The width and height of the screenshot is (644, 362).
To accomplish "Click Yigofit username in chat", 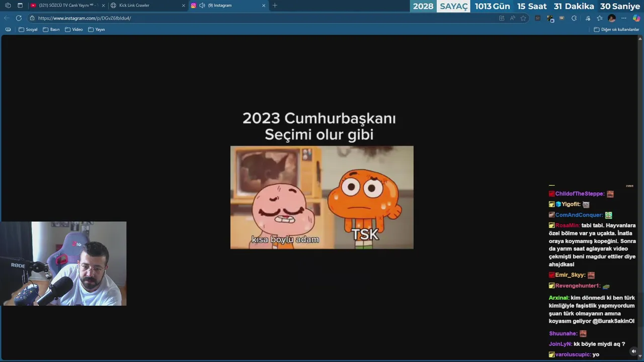I will [571, 205].
